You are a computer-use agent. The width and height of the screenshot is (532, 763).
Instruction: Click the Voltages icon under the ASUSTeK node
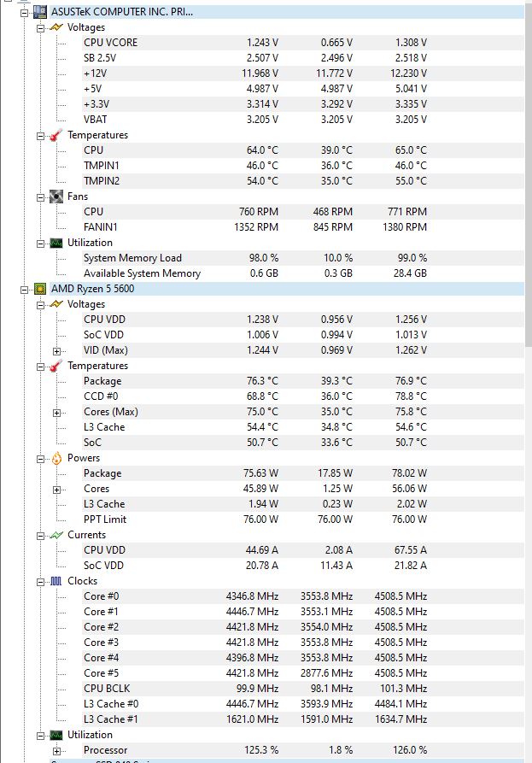coord(56,27)
